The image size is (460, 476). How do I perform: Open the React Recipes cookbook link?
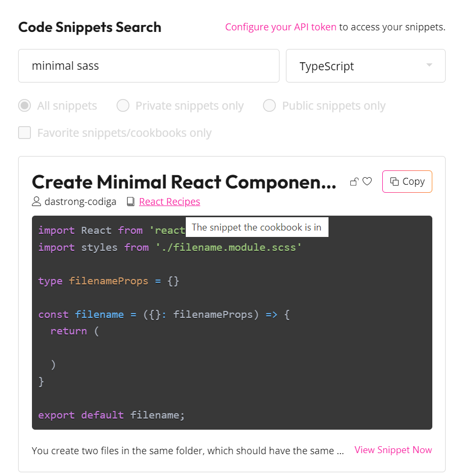pyautogui.click(x=169, y=202)
